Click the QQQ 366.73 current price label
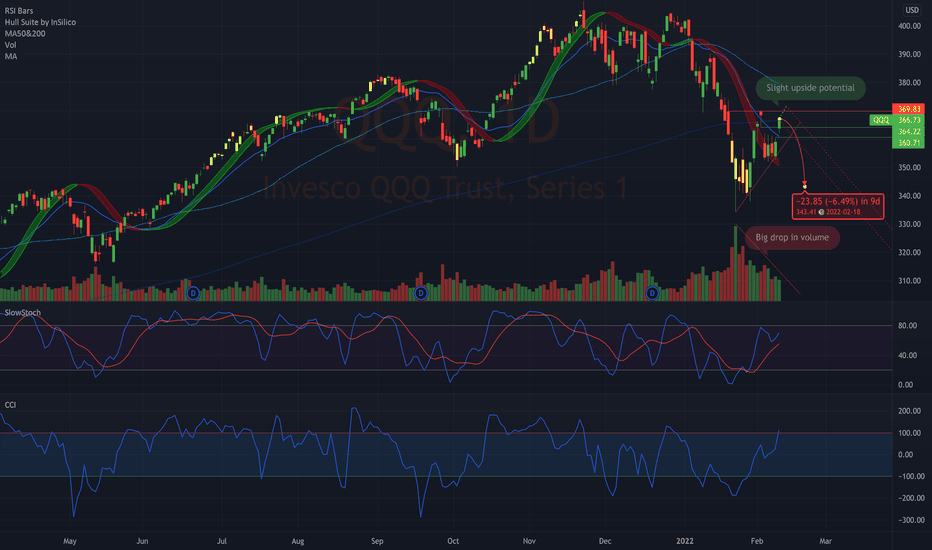Screen dimensions: 932x550 pos(897,120)
